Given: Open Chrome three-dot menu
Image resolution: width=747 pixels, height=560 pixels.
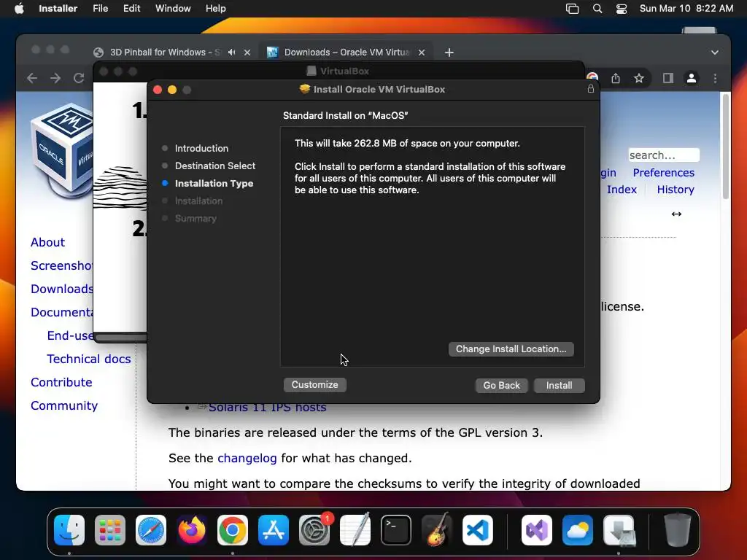Looking at the screenshot, I should 715,78.
